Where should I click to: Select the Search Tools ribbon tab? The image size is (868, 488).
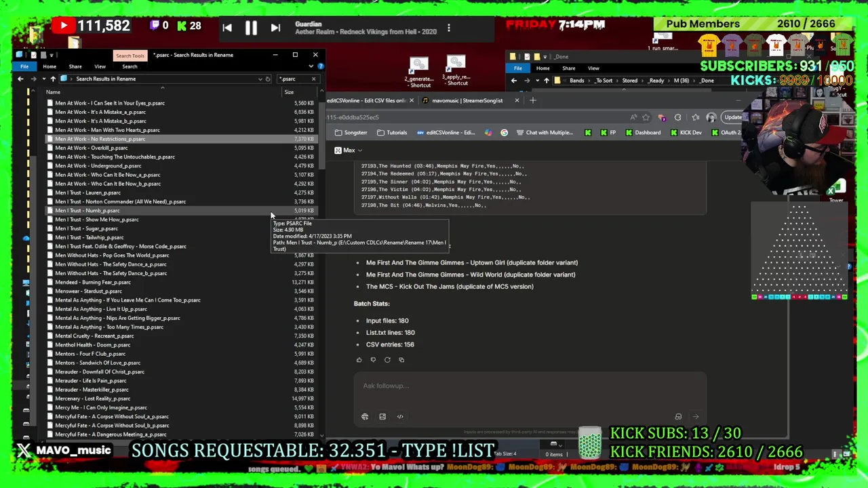pos(130,56)
